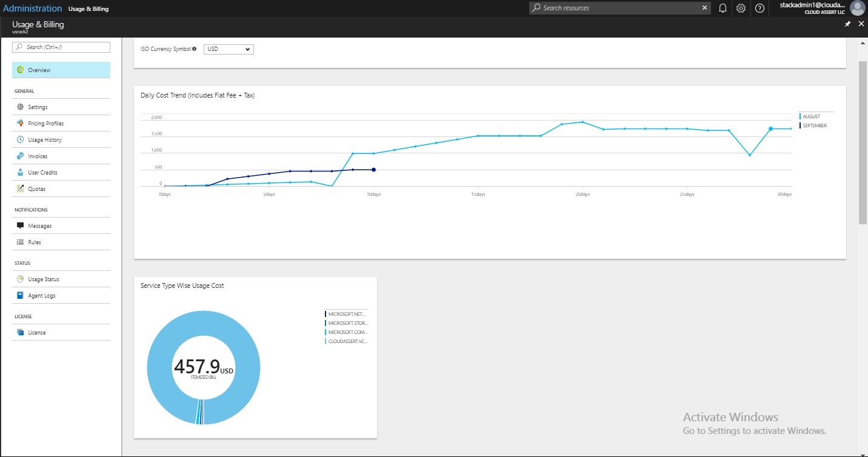Image resolution: width=868 pixels, height=457 pixels.
Task: Toggle SEPTEMBER series in chart legend
Action: [814, 126]
